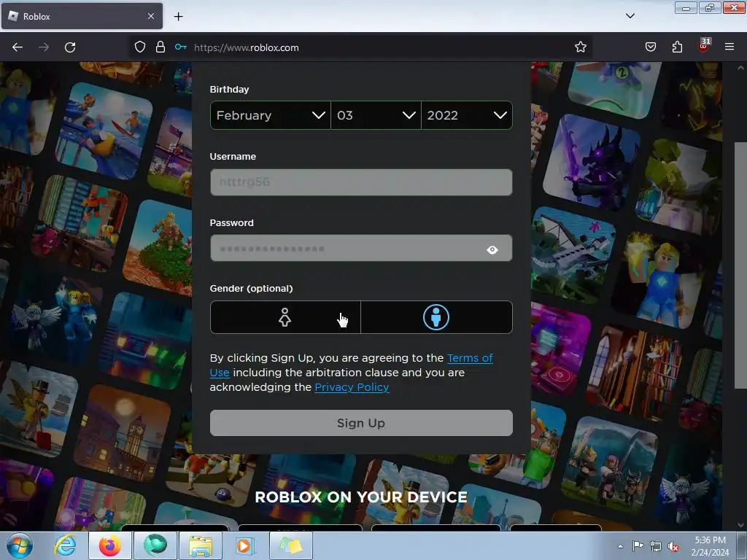Open saved logins key icon

181,47
